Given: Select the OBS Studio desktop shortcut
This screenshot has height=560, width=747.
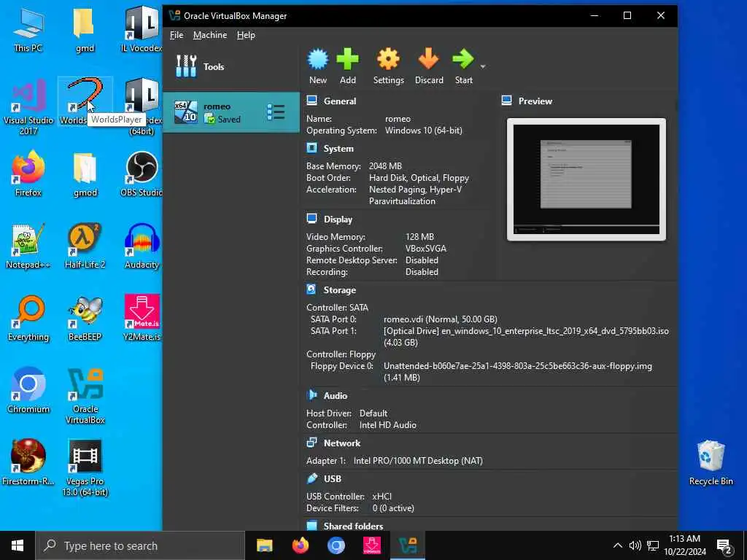Looking at the screenshot, I should click(142, 174).
